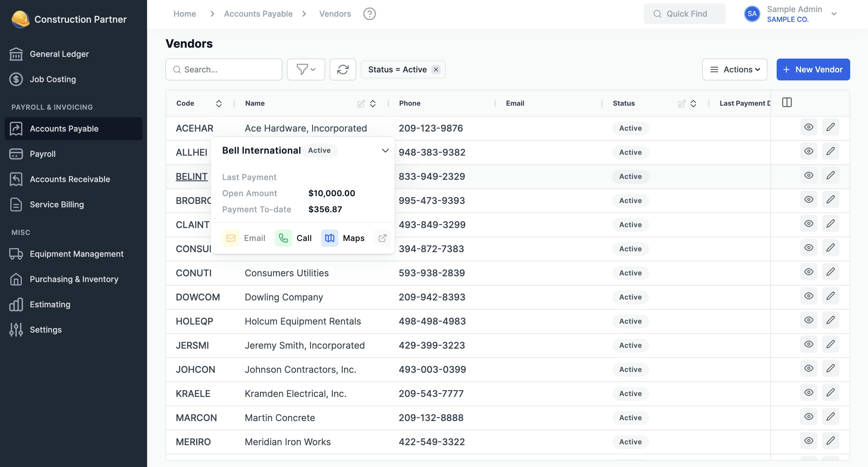Sort by the Code column arrows
This screenshot has width=868, height=467.
[x=219, y=103]
